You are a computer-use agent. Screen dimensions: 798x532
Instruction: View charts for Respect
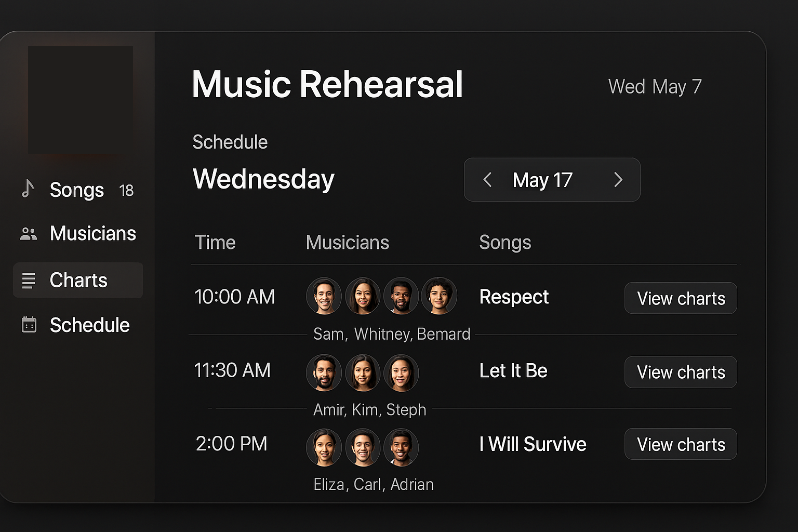681,298
